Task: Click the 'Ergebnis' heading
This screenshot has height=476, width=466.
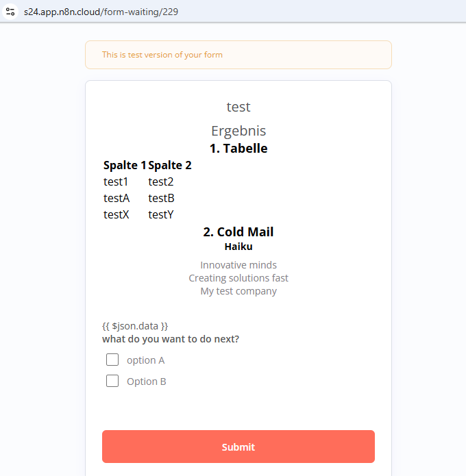Action: pos(238,131)
